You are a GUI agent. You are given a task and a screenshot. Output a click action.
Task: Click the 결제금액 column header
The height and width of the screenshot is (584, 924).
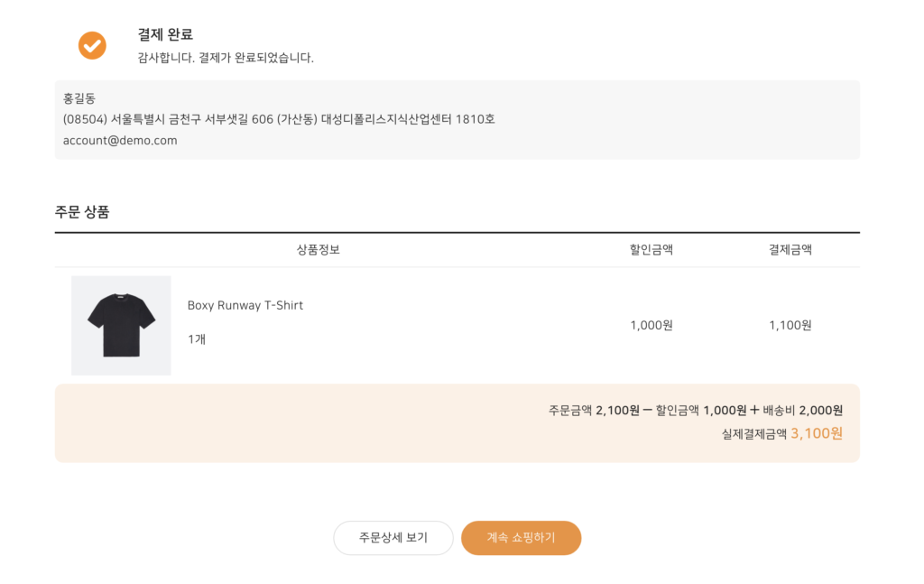pyautogui.click(x=790, y=250)
